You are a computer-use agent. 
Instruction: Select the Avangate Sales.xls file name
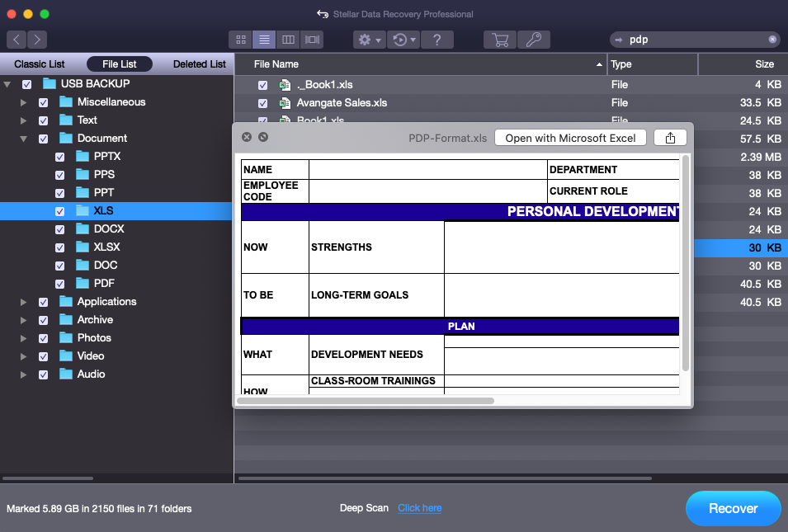(x=342, y=102)
